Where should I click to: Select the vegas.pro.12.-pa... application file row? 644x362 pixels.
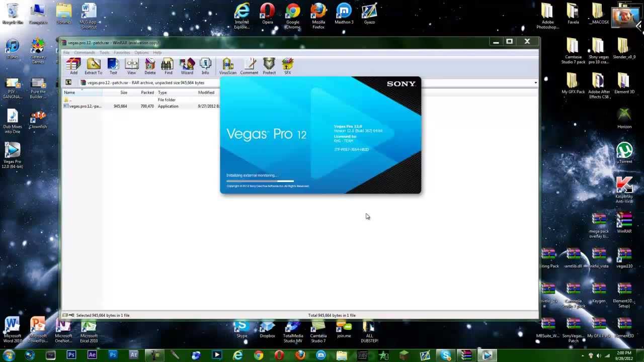click(x=141, y=106)
